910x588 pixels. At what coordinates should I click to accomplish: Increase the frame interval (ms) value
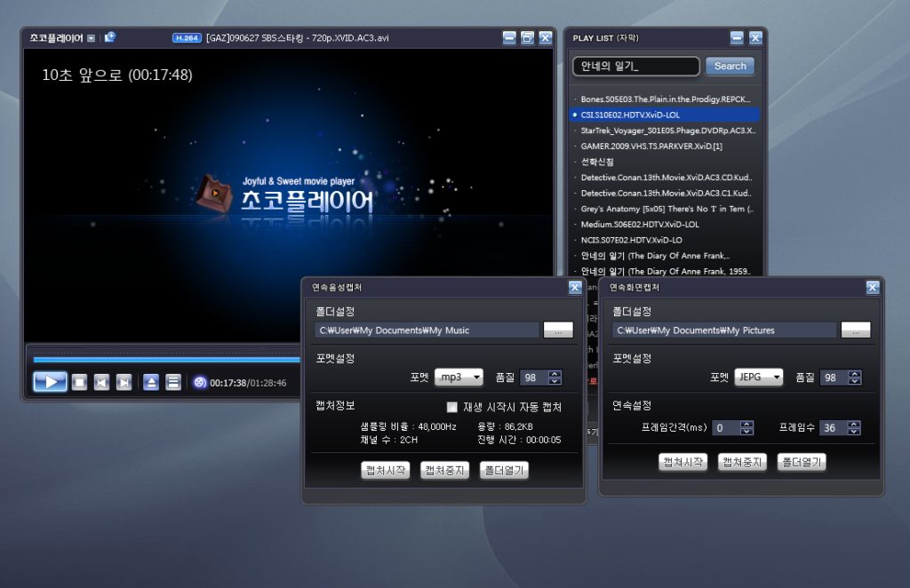pos(746,424)
